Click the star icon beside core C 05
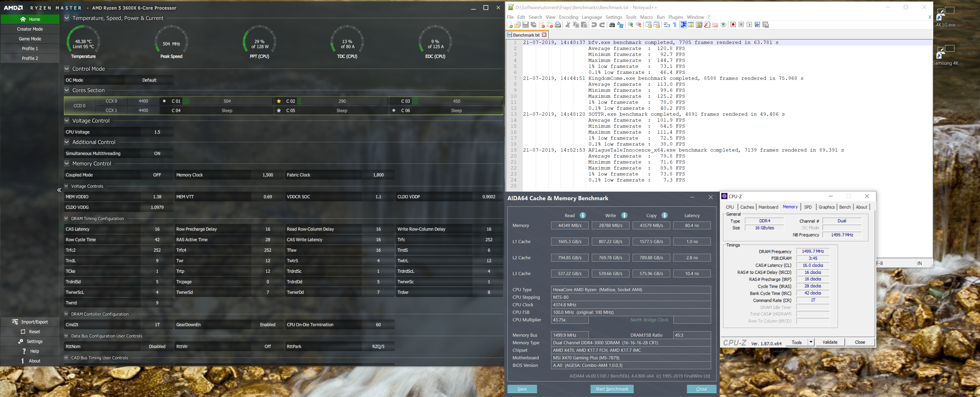This screenshot has width=980, height=397. pos(279,110)
